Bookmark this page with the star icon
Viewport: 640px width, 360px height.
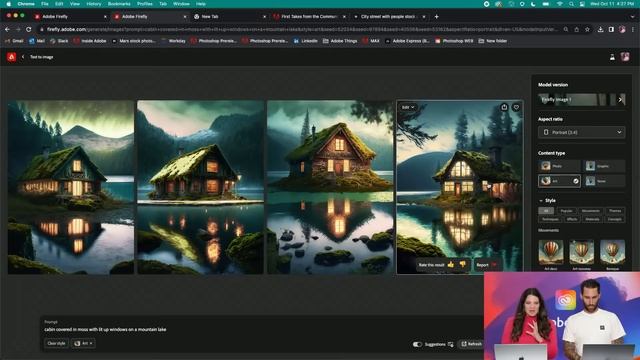(x=587, y=29)
